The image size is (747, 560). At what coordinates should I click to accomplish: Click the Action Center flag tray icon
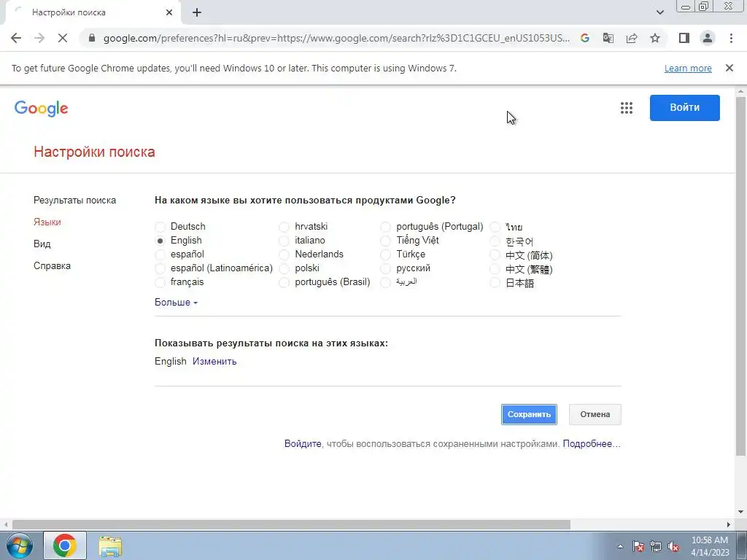click(638, 546)
